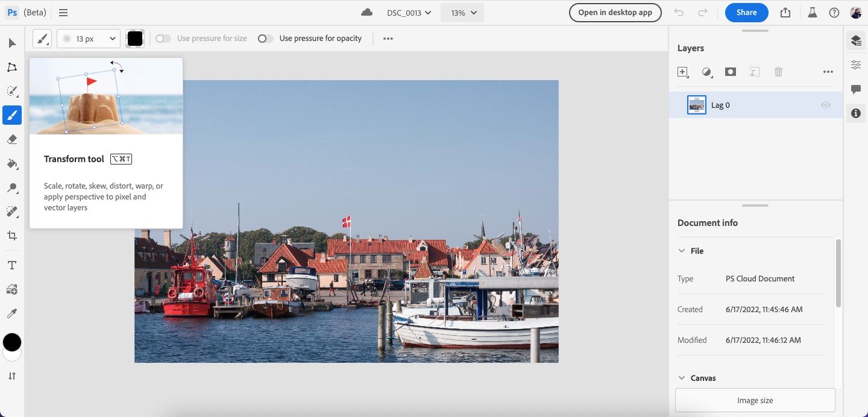Screen dimensions: 868x417
Task: Open the hamburger main menu
Action: pos(63,13)
